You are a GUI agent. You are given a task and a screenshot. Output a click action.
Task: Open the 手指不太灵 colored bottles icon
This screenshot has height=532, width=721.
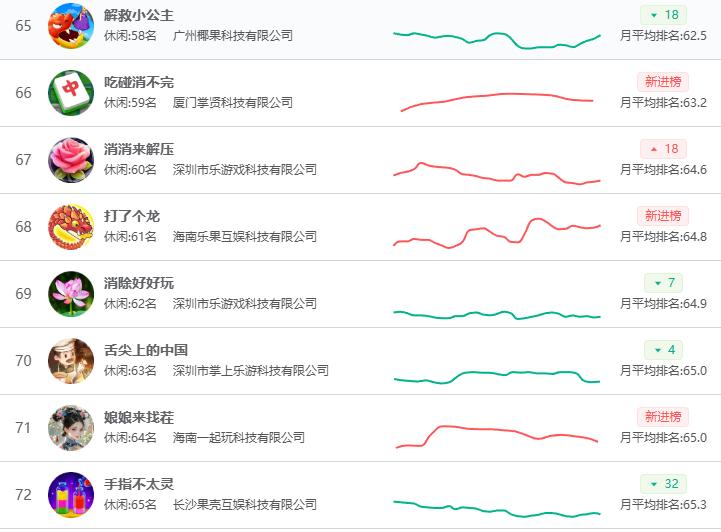click(x=71, y=495)
